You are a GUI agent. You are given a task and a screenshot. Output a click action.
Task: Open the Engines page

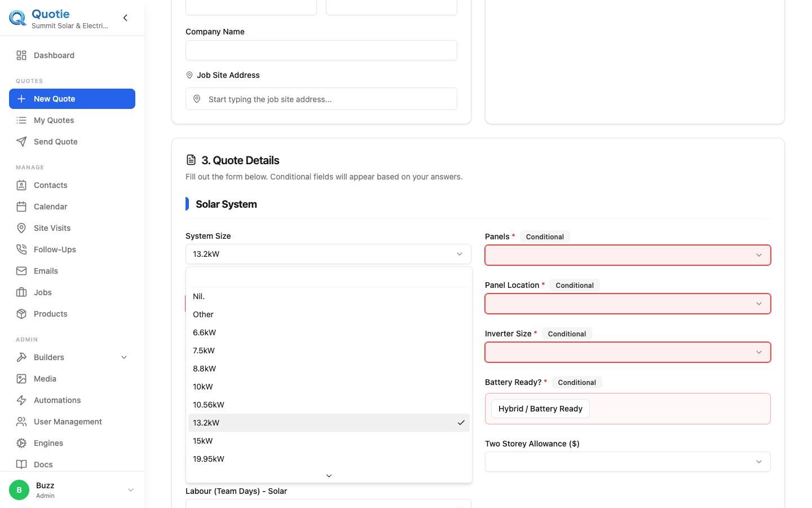coord(72,443)
